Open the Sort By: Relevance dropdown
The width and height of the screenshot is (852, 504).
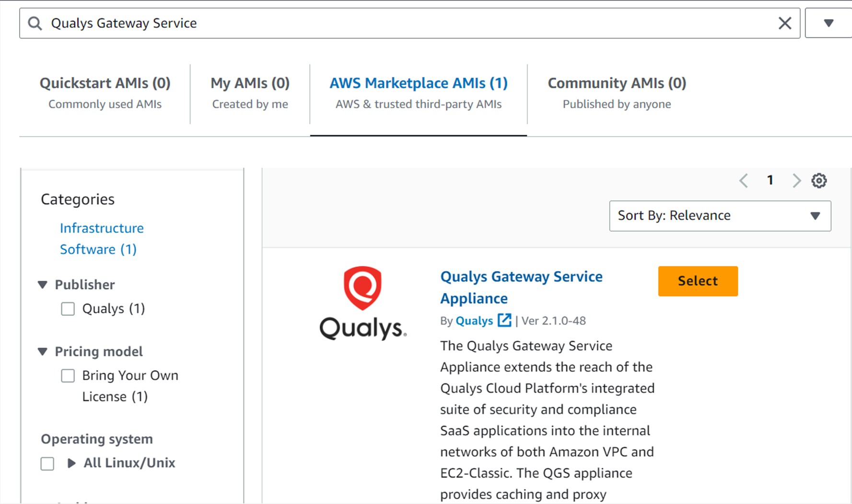(x=720, y=216)
